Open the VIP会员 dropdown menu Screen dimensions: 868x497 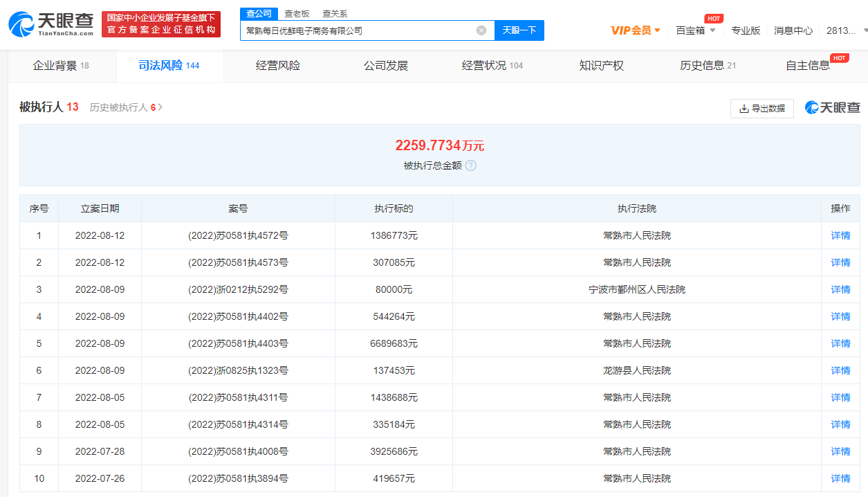click(636, 30)
